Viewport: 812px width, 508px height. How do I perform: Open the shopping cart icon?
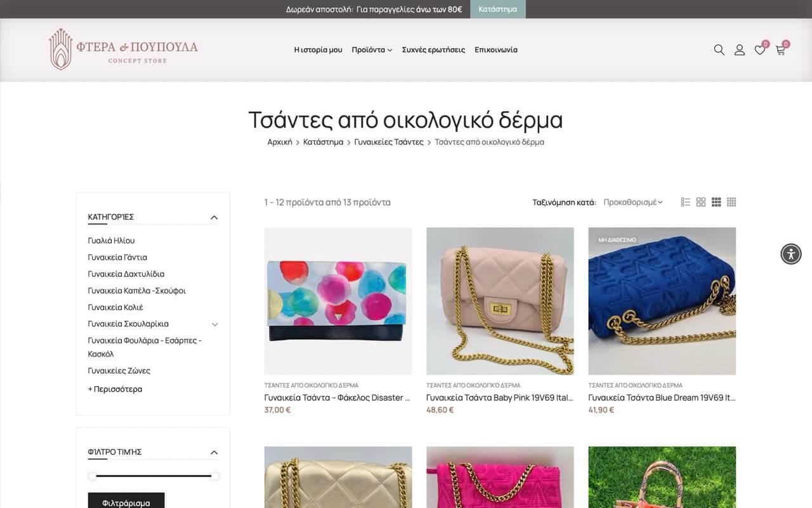(780, 50)
